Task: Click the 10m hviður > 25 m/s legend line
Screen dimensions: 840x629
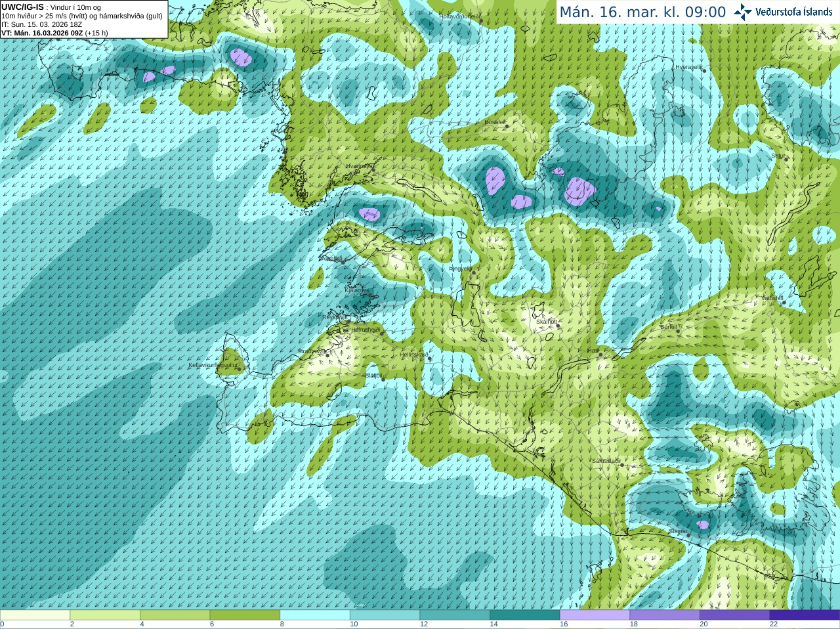Action: coord(82,16)
